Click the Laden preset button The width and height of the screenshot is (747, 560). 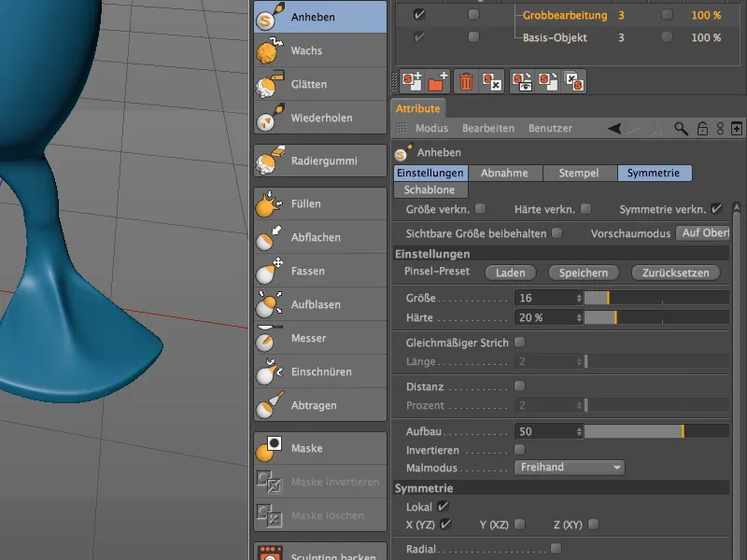coord(510,273)
